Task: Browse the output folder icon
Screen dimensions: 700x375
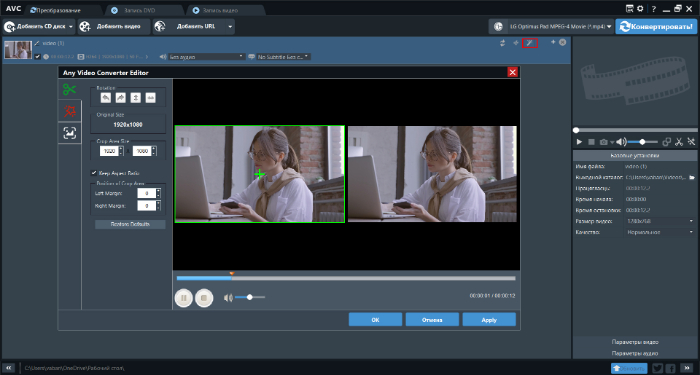Action: coord(692,178)
